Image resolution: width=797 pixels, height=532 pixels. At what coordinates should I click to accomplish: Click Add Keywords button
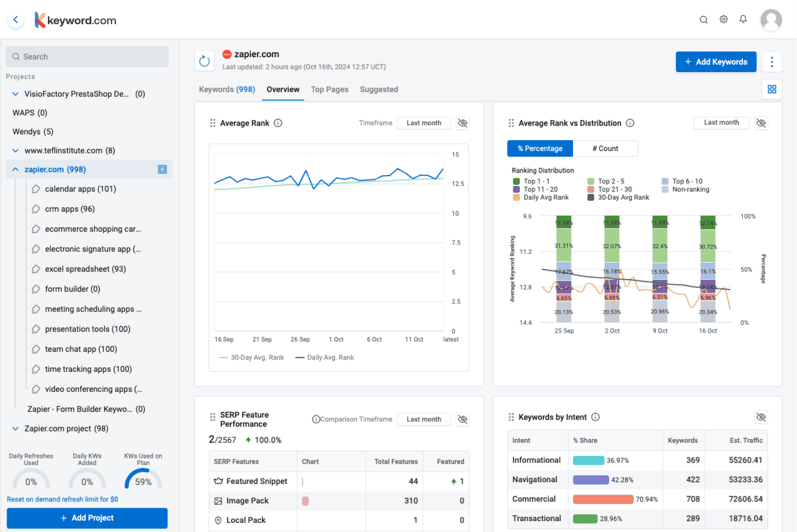pos(716,62)
